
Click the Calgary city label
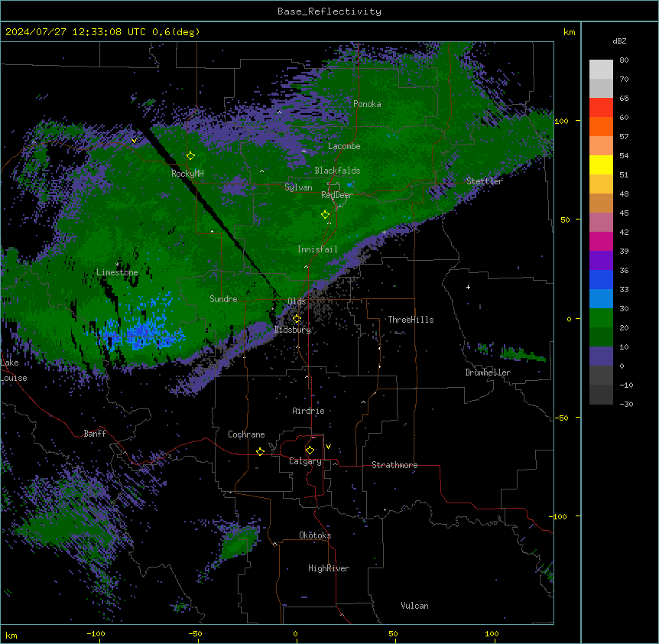coord(305,461)
